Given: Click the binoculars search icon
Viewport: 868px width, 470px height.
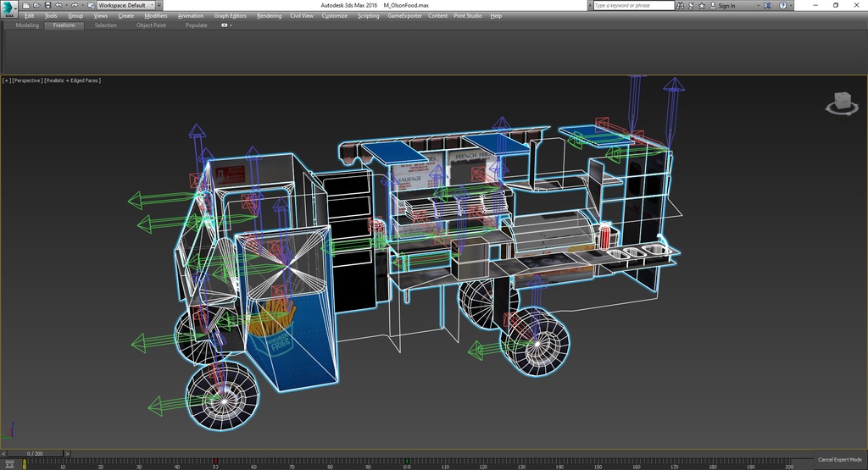Looking at the screenshot, I should 681,6.
